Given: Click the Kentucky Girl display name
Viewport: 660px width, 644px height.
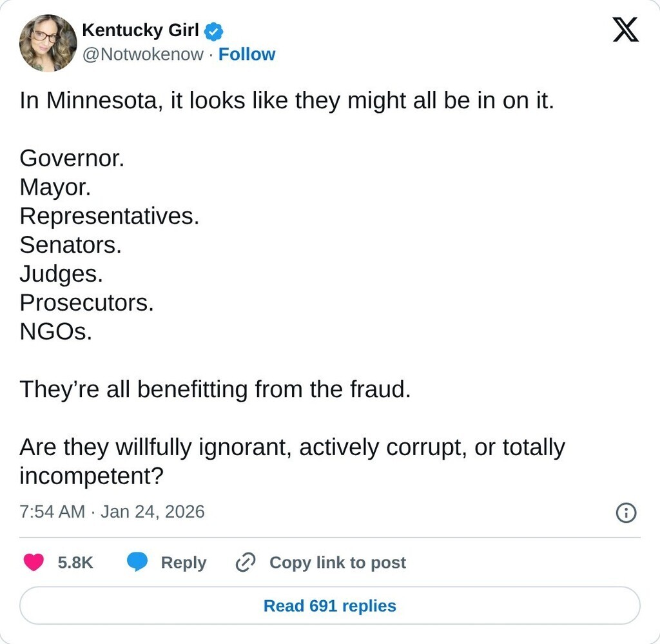Looking at the screenshot, I should [140, 30].
